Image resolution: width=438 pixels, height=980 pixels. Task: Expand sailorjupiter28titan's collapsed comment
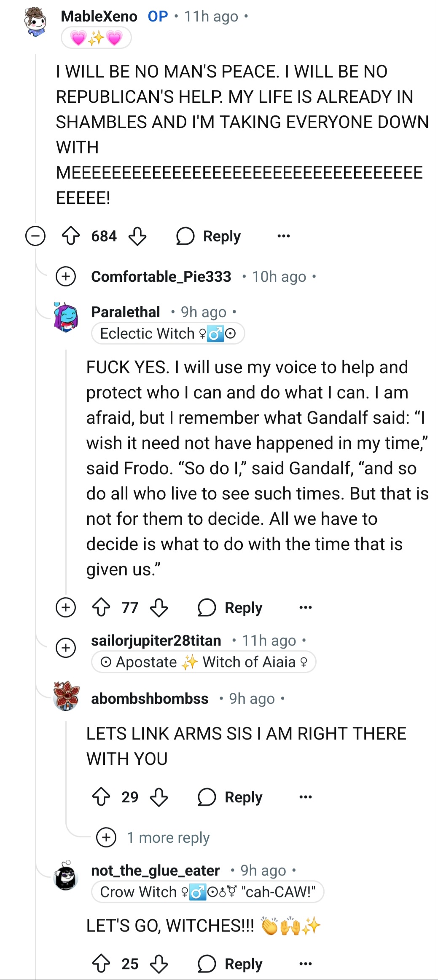click(66, 648)
